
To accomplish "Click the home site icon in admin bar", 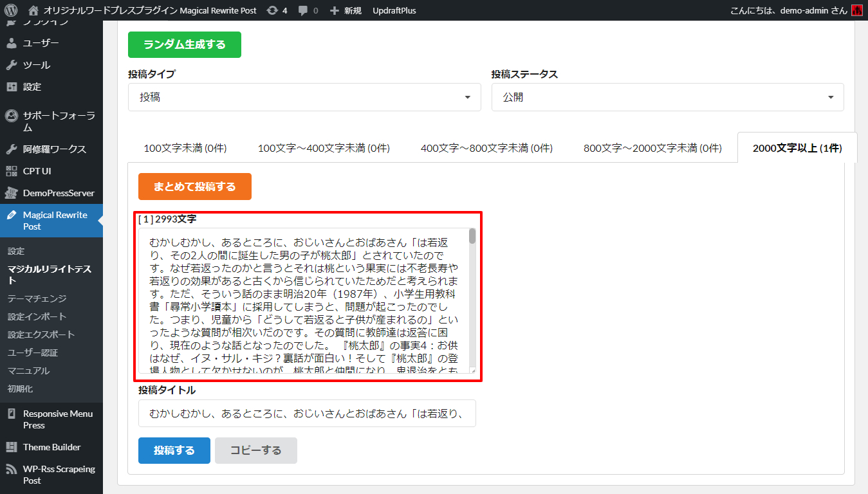I will 33,10.
